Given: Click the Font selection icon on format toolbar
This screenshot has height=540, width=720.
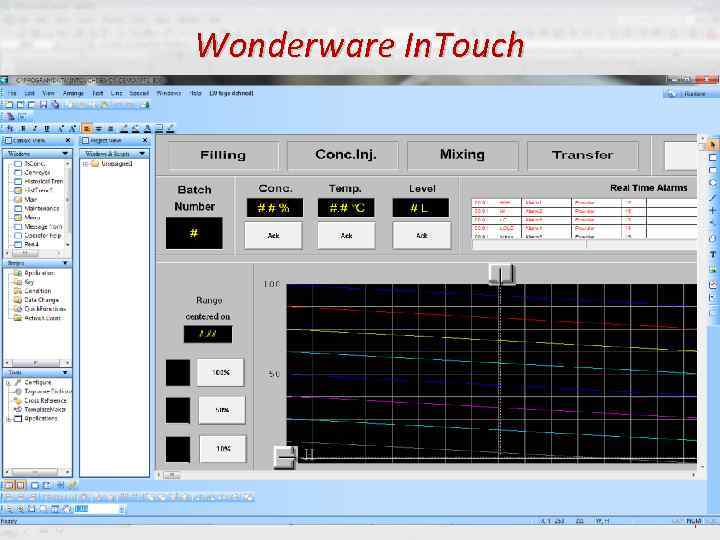Looking at the screenshot, I should (x=10, y=129).
